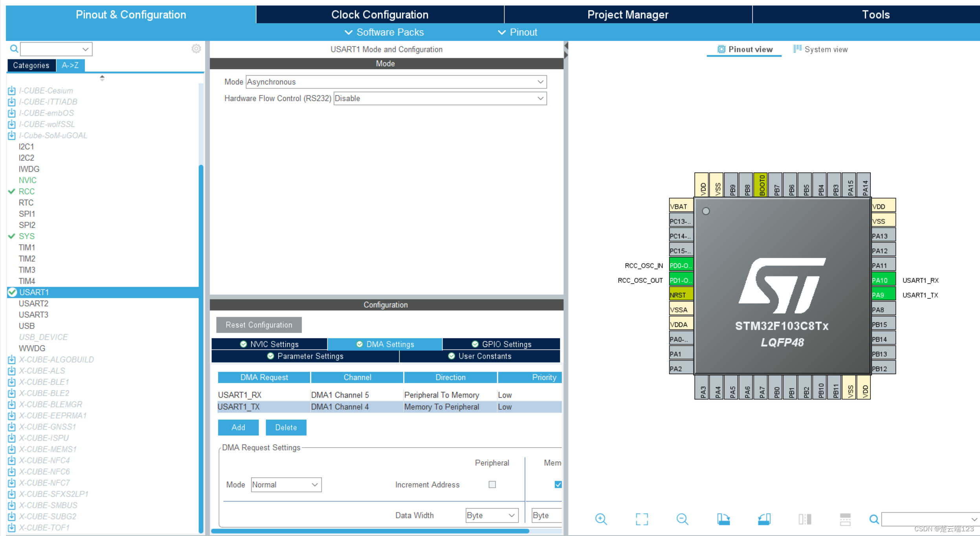980x536 pixels.
Task: Open the gear settings icon above categories
Action: point(196,48)
